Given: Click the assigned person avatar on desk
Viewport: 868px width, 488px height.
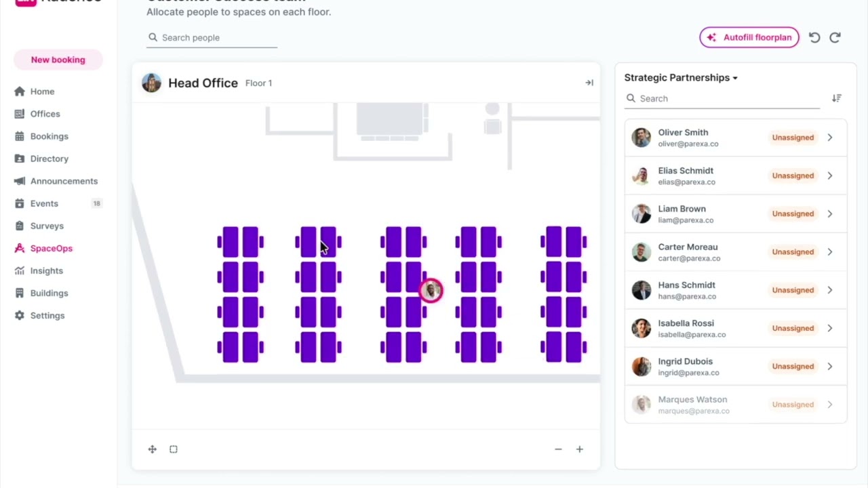Looking at the screenshot, I should click(431, 291).
